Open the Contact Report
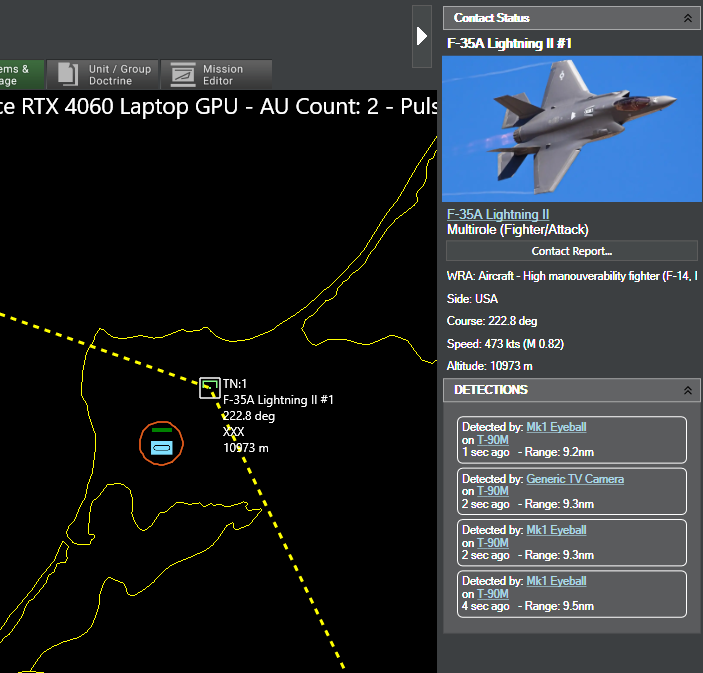 point(572,251)
